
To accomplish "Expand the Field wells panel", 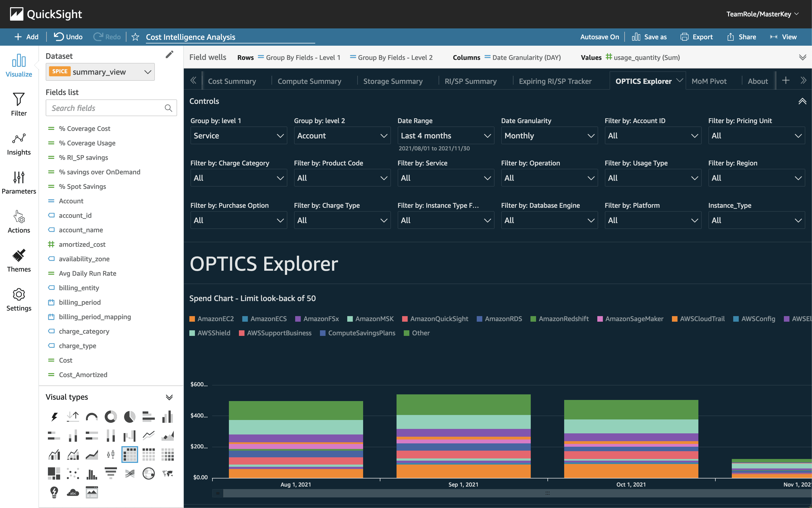I will click(x=803, y=57).
